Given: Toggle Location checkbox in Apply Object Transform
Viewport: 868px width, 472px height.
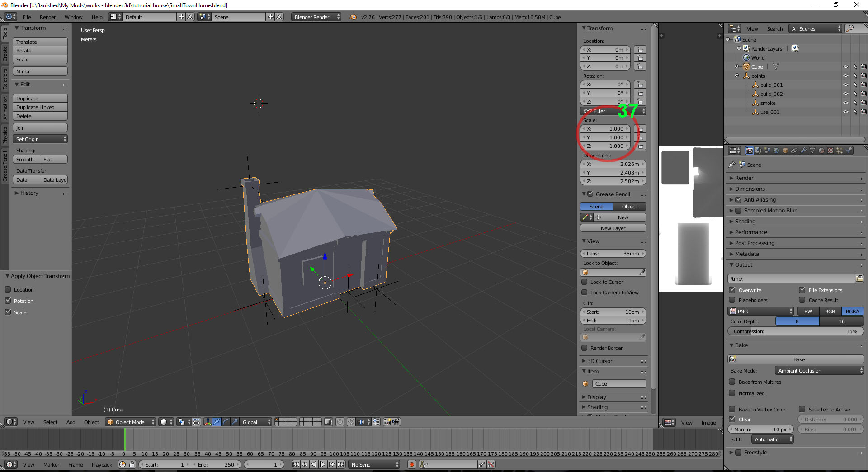Looking at the screenshot, I should coord(8,289).
